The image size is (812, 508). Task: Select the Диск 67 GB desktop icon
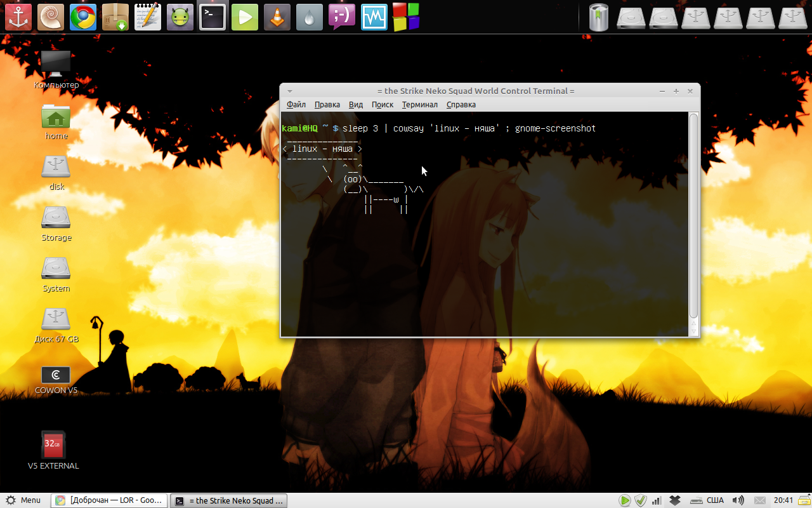coord(56,325)
